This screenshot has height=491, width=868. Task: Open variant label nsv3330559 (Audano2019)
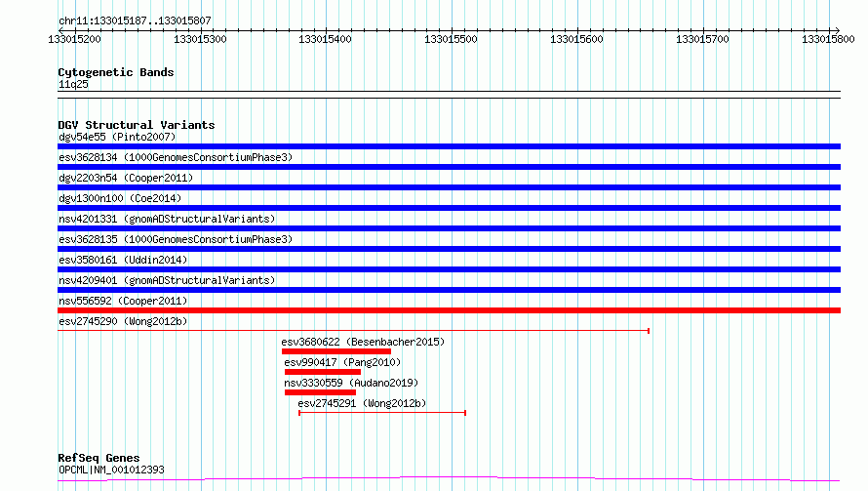click(x=351, y=383)
